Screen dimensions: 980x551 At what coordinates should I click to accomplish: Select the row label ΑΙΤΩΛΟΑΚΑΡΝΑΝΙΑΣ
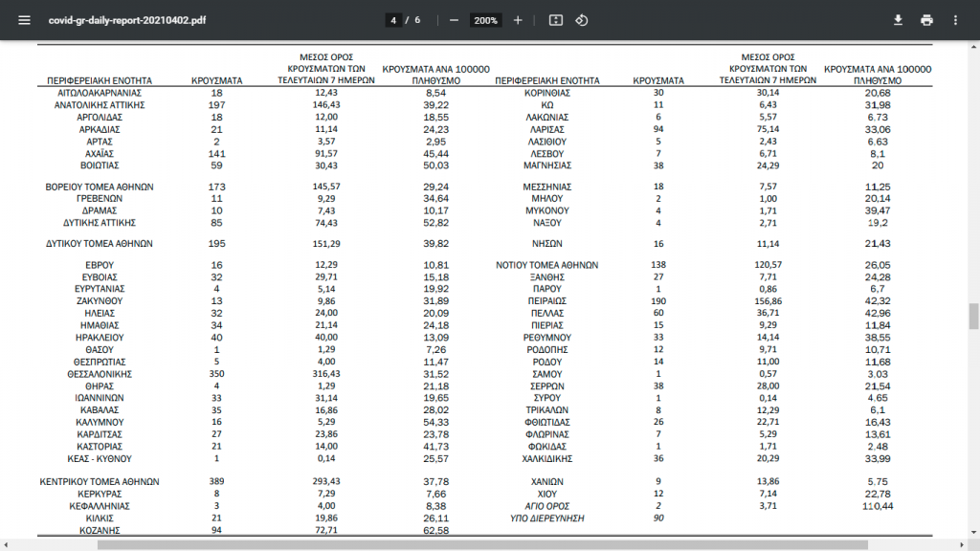click(x=100, y=93)
